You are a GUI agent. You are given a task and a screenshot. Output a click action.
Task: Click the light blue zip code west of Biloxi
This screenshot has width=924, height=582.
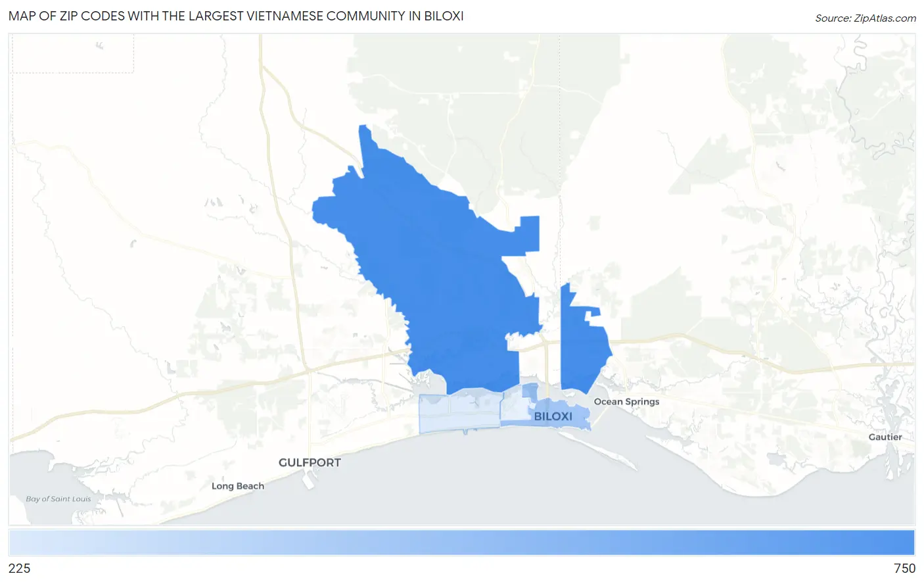(x=460, y=412)
